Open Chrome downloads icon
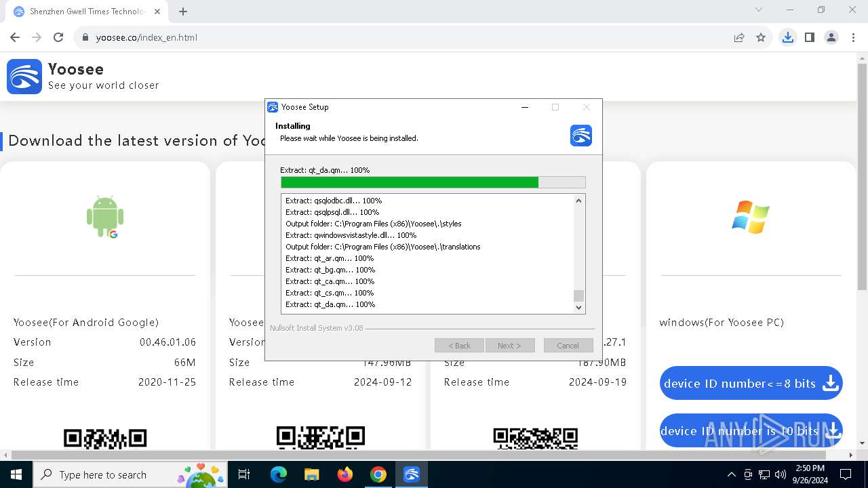This screenshot has width=868, height=488. coord(787,37)
